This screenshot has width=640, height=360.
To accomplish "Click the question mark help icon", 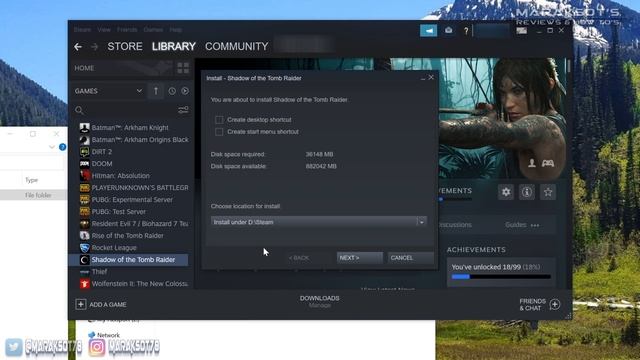I will click(466, 31).
